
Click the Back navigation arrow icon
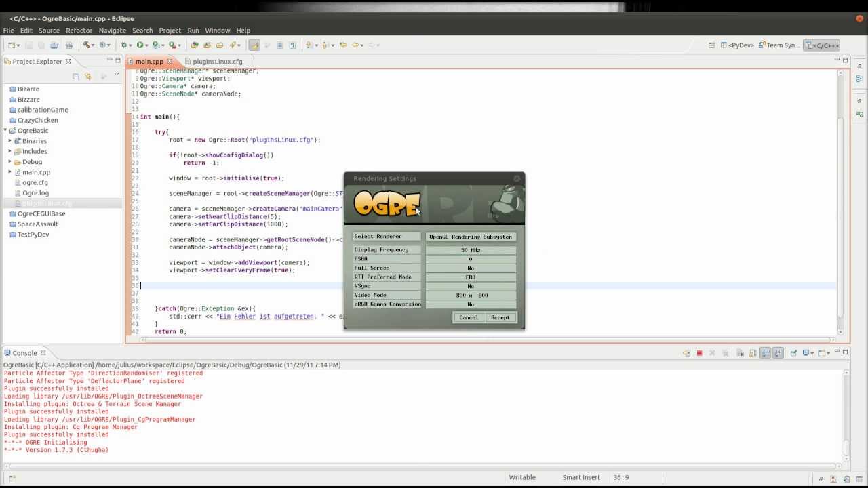coord(355,45)
